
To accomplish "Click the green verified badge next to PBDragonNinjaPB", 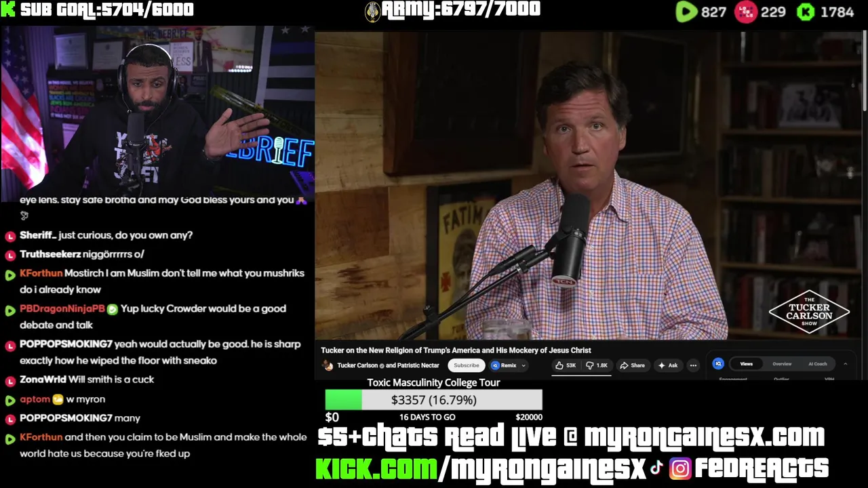I will 113,309.
